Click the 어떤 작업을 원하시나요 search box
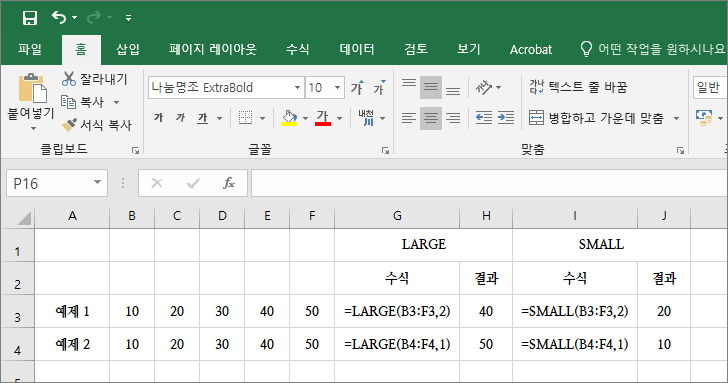Image resolution: width=728 pixels, height=383 pixels. click(653, 49)
